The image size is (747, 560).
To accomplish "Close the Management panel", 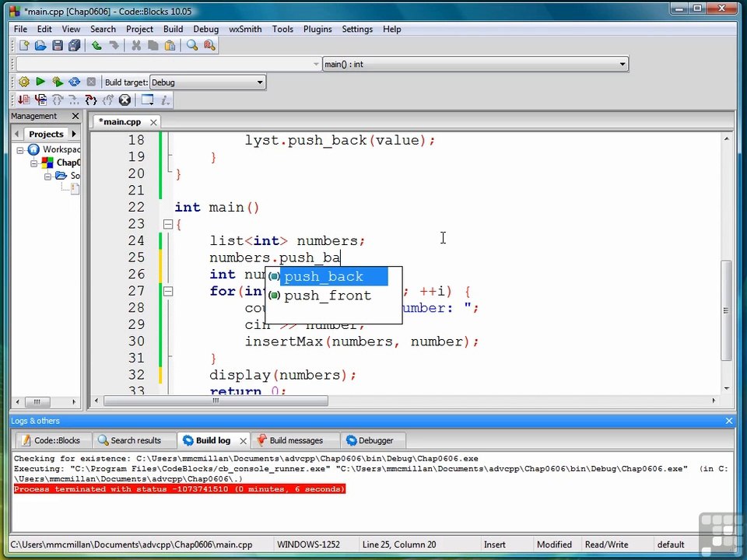I will [x=75, y=116].
